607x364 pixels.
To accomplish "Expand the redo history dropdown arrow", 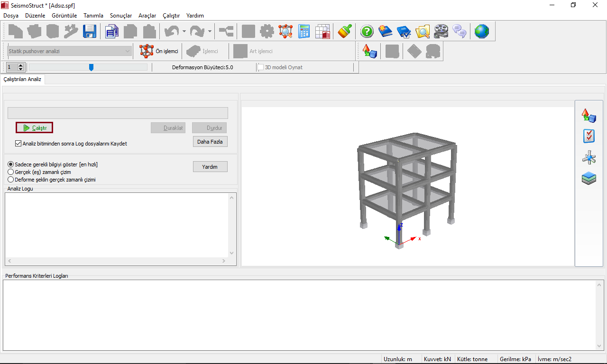I will click(x=210, y=32).
